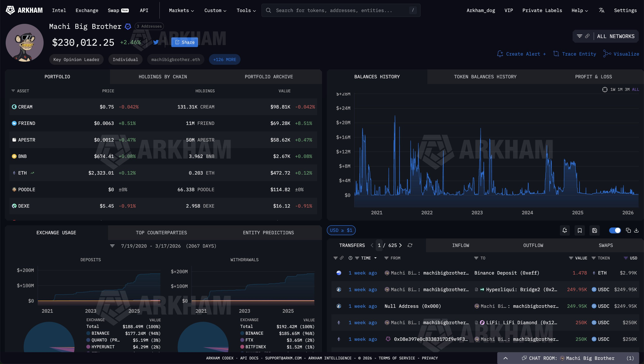Open the language translation icon
This screenshot has width=644, height=364.
click(602, 10)
